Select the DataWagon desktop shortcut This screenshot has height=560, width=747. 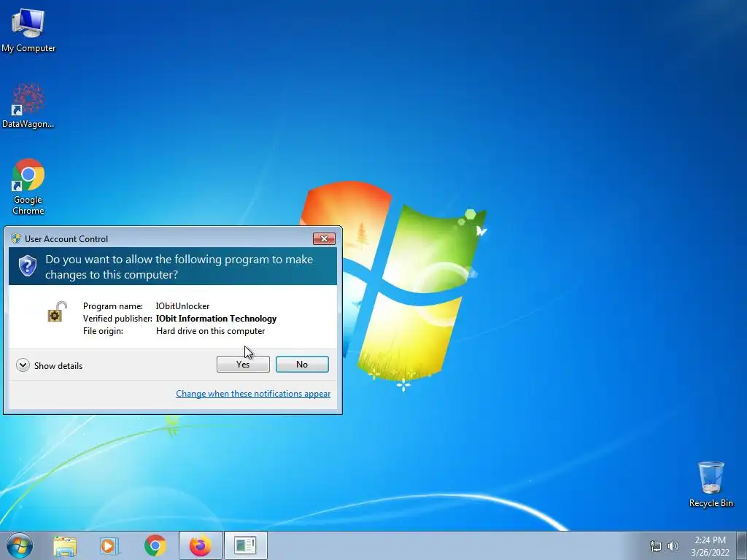pos(28,106)
